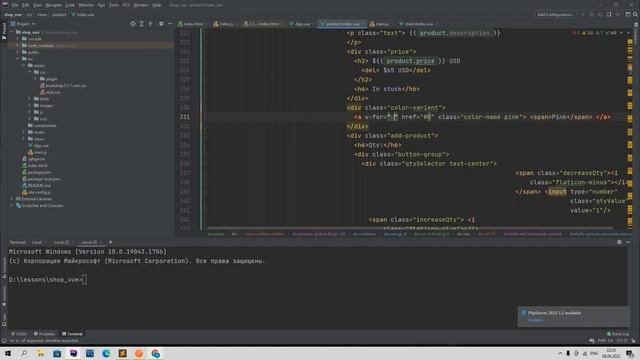
Task: Expand the node_modules folder
Action: coord(18,45)
